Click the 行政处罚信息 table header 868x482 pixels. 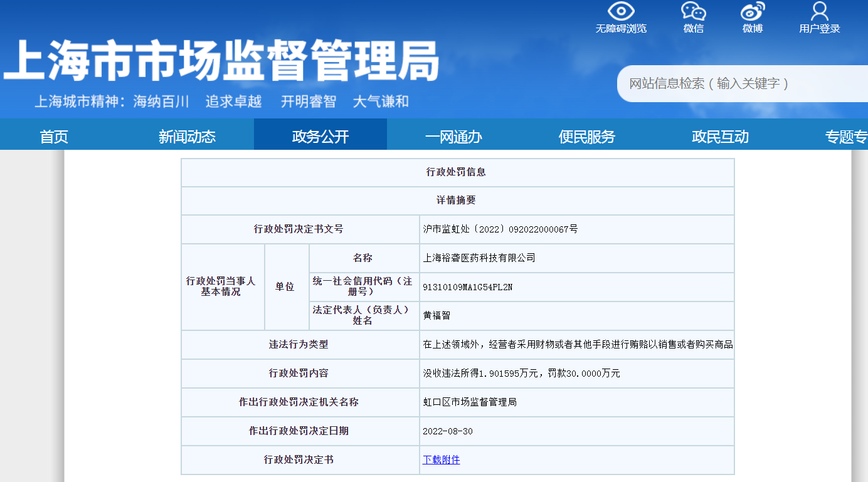coord(458,172)
